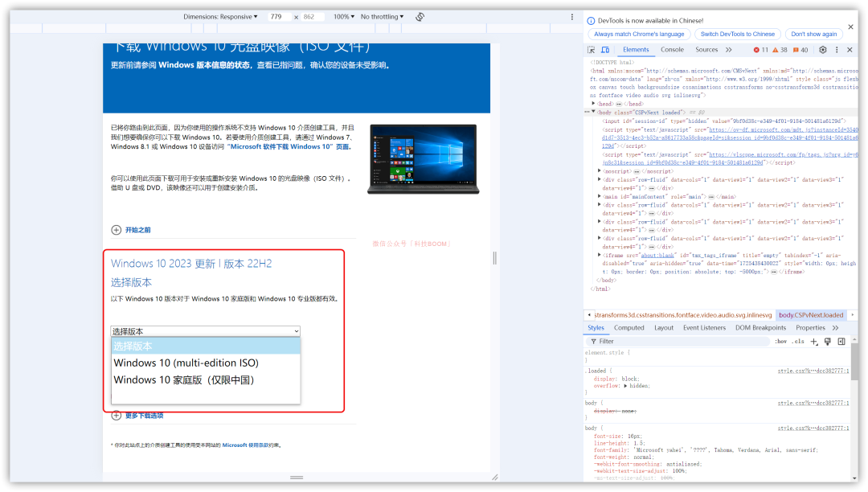Toggle the :hov element state button

[x=781, y=342]
